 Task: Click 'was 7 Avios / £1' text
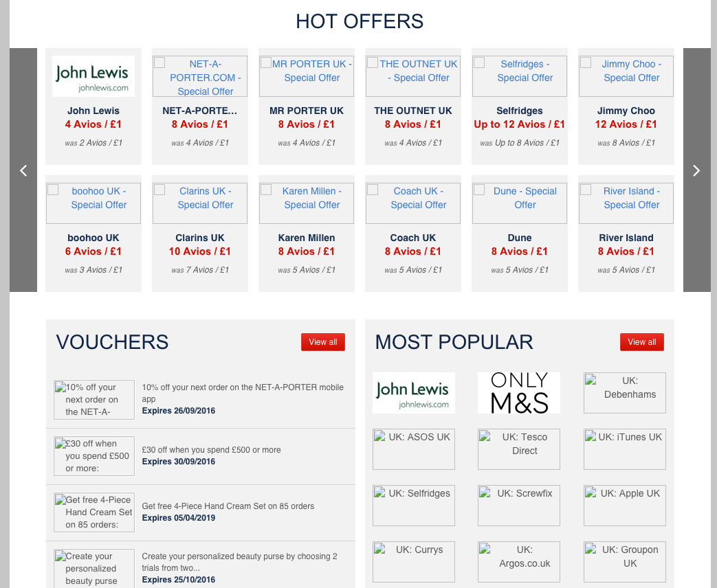[x=200, y=270]
